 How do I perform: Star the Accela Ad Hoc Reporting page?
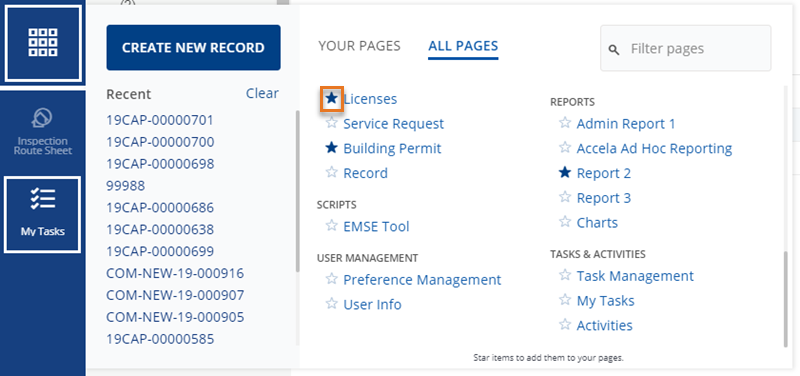pyautogui.click(x=565, y=148)
